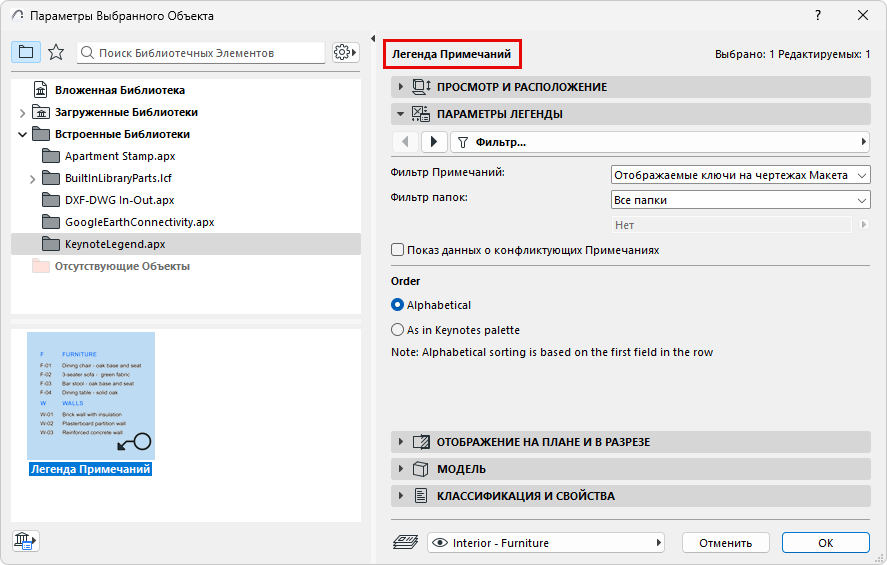Image resolution: width=887 pixels, height=565 pixels.
Task: Show favorites with the star icon
Action: click(x=56, y=52)
